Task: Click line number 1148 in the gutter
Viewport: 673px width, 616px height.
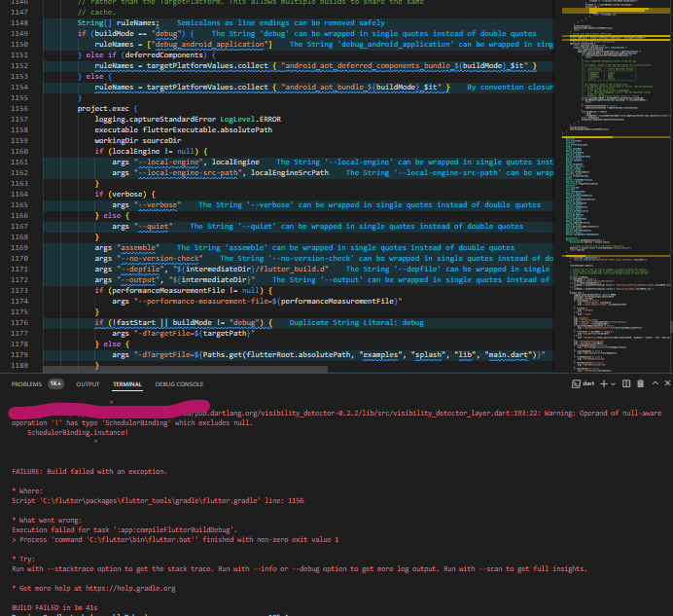Action: click(19, 22)
